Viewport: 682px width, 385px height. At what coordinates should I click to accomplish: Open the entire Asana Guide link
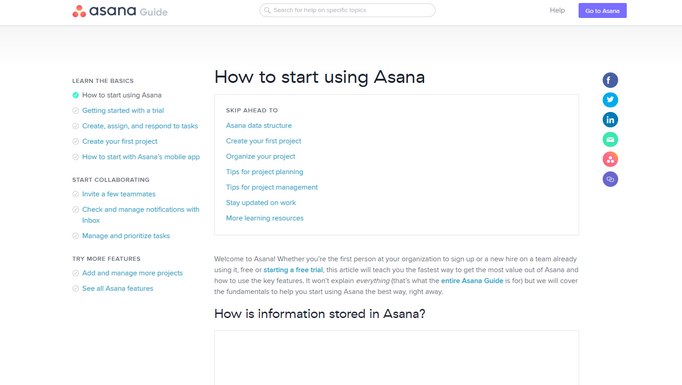[472, 281]
